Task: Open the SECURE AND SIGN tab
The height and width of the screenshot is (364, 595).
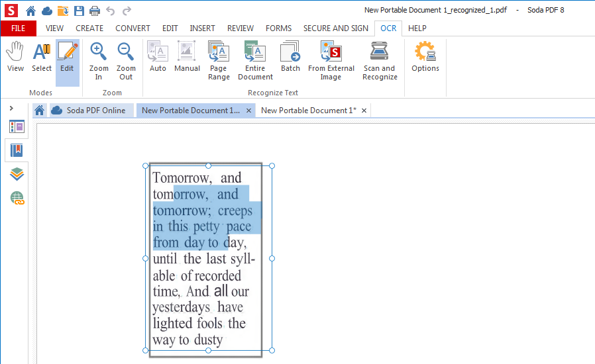Action: pyautogui.click(x=336, y=28)
